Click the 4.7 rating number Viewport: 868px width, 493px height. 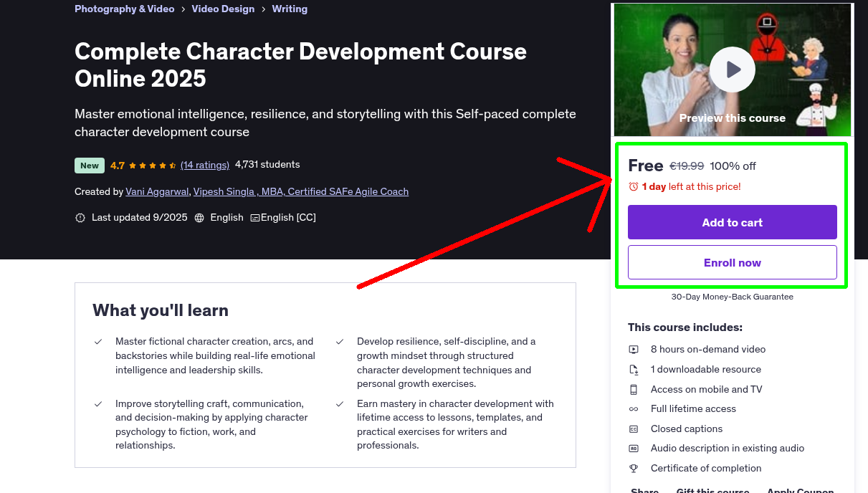pyautogui.click(x=118, y=166)
